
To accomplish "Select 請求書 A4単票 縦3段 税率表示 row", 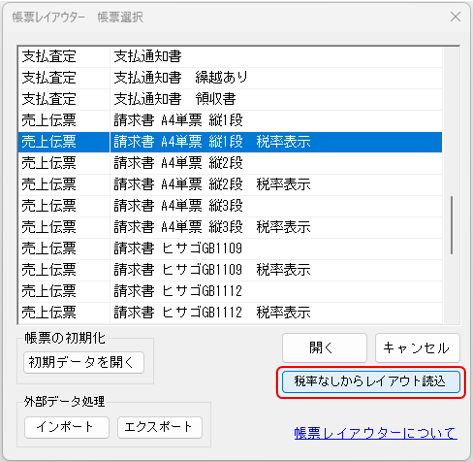I will (230, 227).
